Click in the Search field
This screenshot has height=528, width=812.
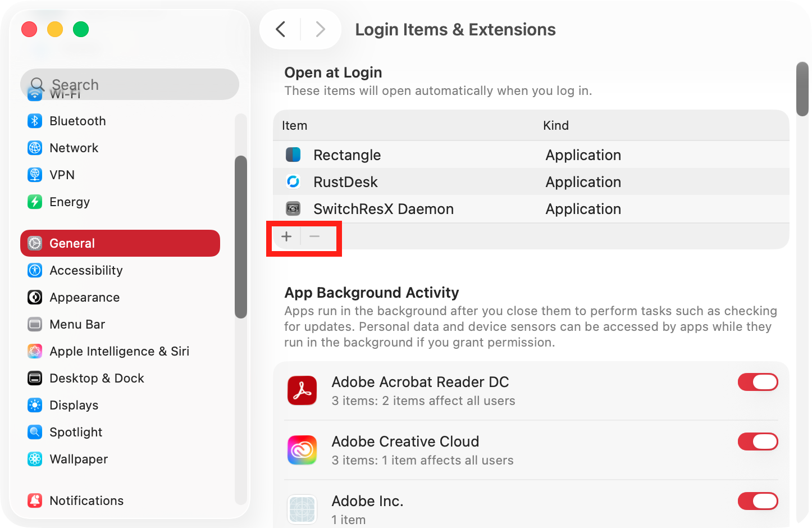click(x=130, y=84)
